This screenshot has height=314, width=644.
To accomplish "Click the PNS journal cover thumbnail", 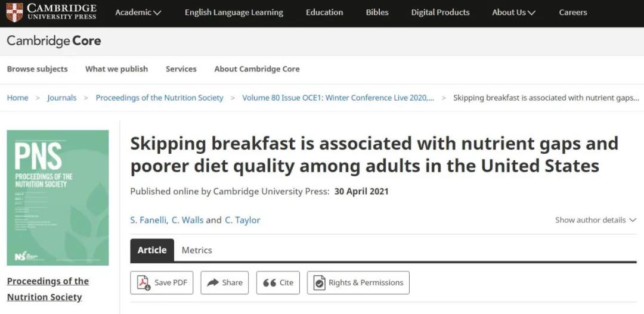I will (58, 197).
